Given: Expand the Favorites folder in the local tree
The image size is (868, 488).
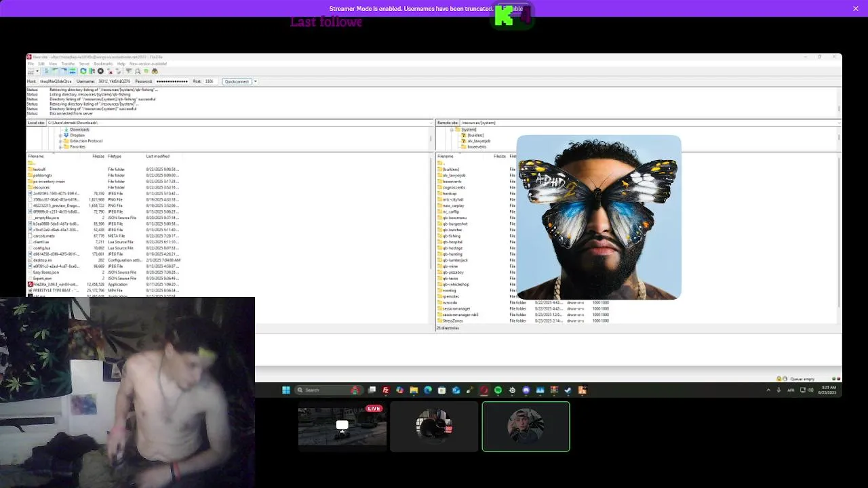Looking at the screenshot, I should tap(60, 147).
